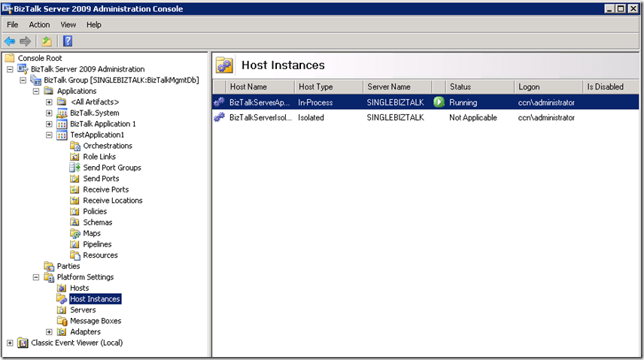Expand the BizTalk.System node
644x360 pixels.
50,113
